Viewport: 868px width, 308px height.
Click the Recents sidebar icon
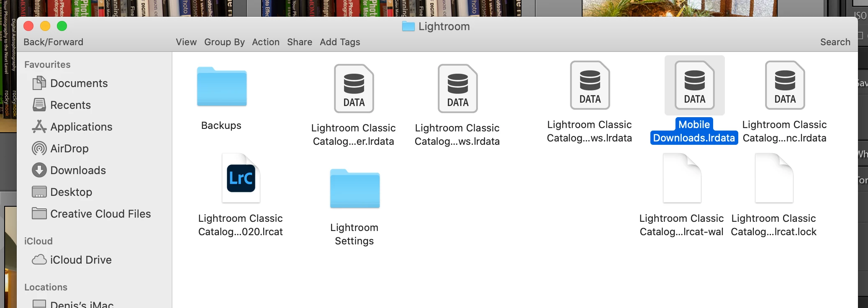[x=39, y=105]
